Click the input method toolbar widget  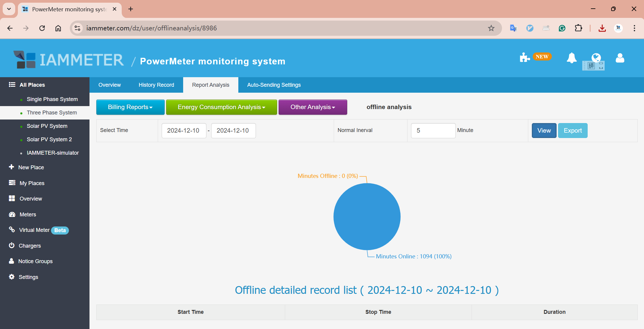[x=594, y=66]
